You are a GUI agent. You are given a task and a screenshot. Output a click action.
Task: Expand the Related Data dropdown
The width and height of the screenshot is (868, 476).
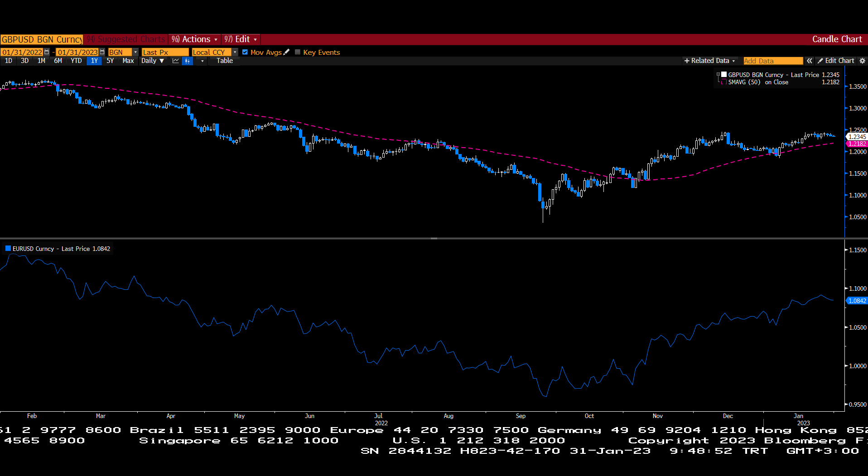pos(709,61)
